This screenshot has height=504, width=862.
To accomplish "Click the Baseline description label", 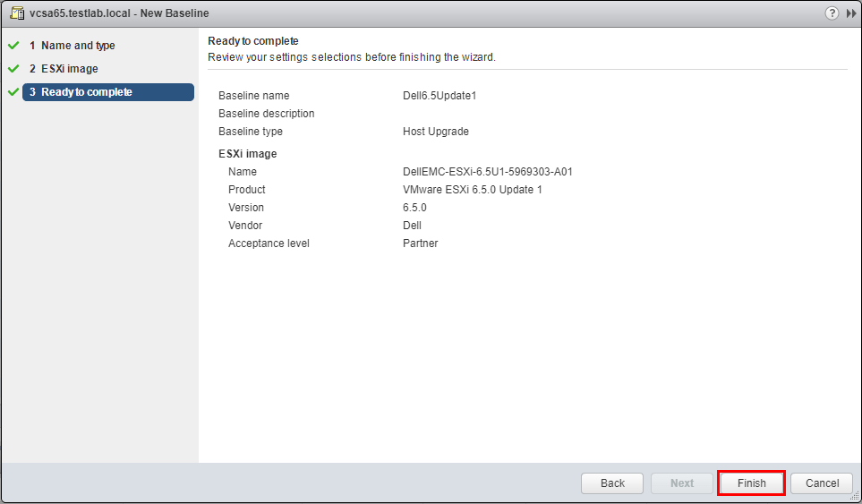I will point(266,114).
